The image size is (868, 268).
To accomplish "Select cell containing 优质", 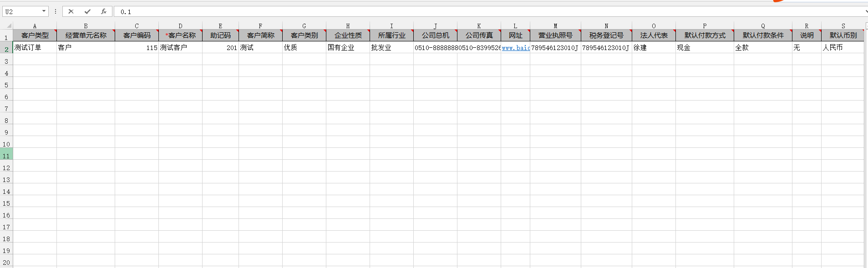I will click(x=304, y=47).
